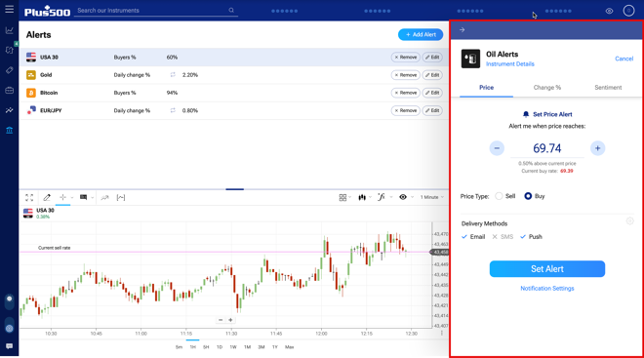Click the comment annotation tool icon
The height and width of the screenshot is (358, 644).
coord(83,197)
